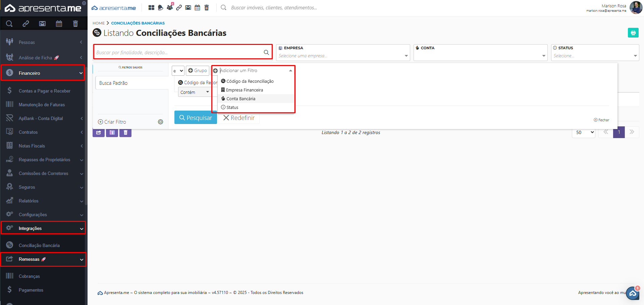644x305 pixels.
Task: Click the Redefinir button
Action: click(239, 118)
